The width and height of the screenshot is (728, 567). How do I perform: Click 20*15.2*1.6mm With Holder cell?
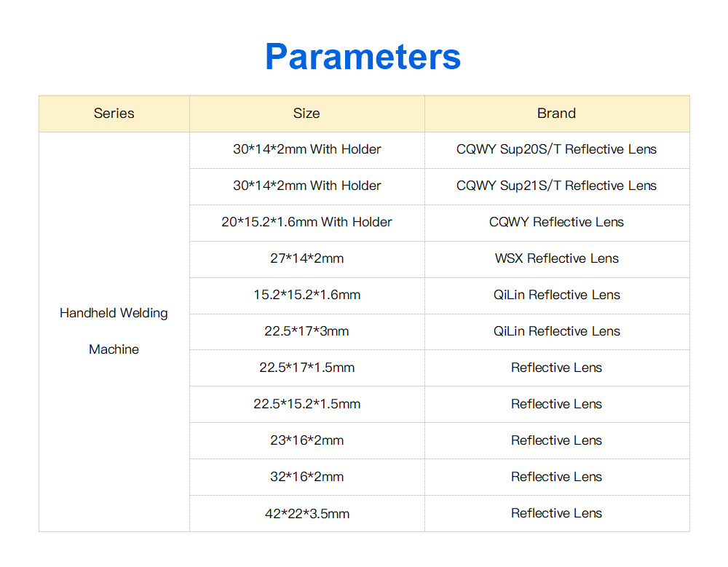[307, 222]
